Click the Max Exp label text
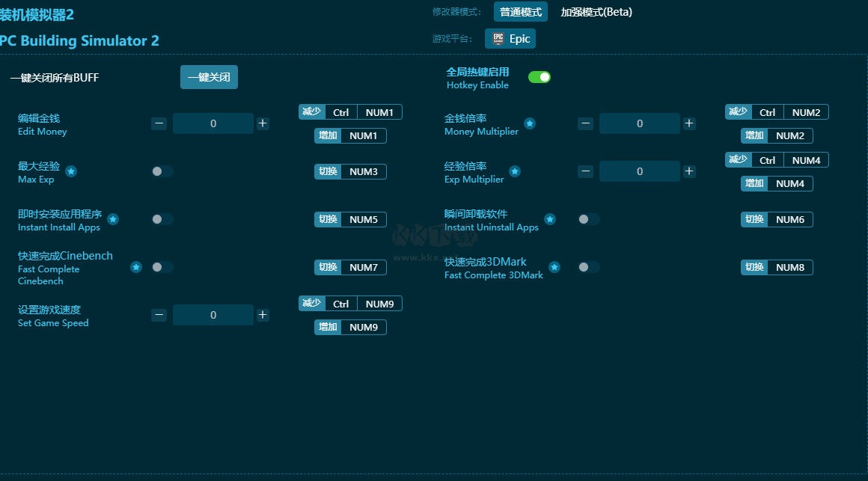The image size is (868, 481). tap(36, 180)
